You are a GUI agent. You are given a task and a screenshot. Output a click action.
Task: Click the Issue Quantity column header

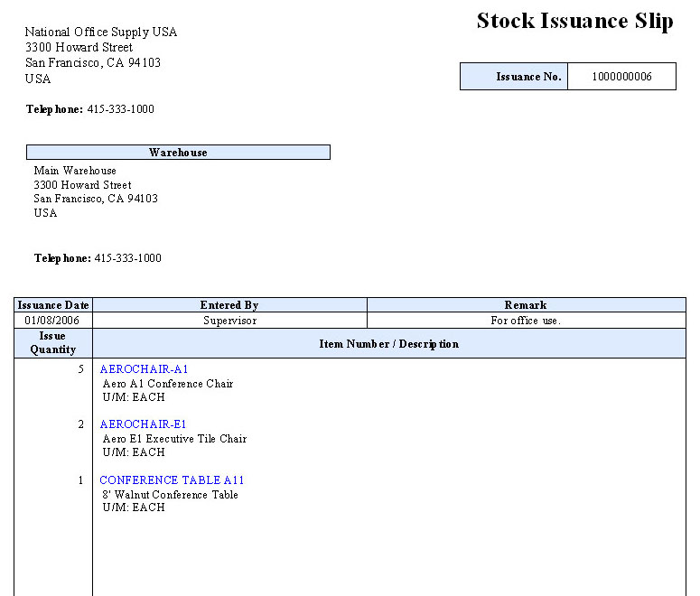[x=53, y=343]
